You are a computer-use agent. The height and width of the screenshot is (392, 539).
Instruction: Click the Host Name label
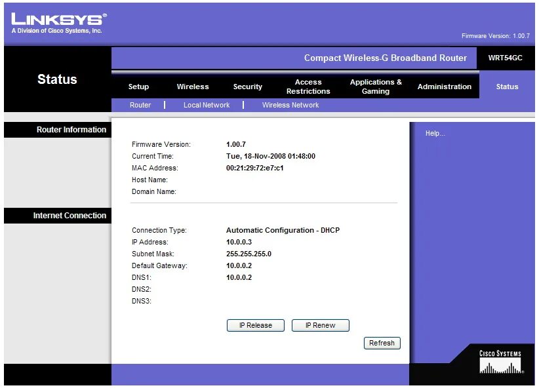click(x=150, y=180)
